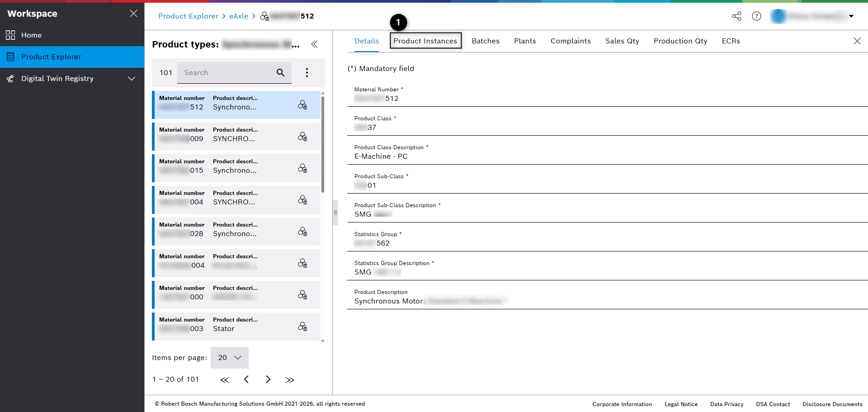Click the Material Number field value
Image resolution: width=868 pixels, height=412 pixels.
pyautogui.click(x=377, y=99)
